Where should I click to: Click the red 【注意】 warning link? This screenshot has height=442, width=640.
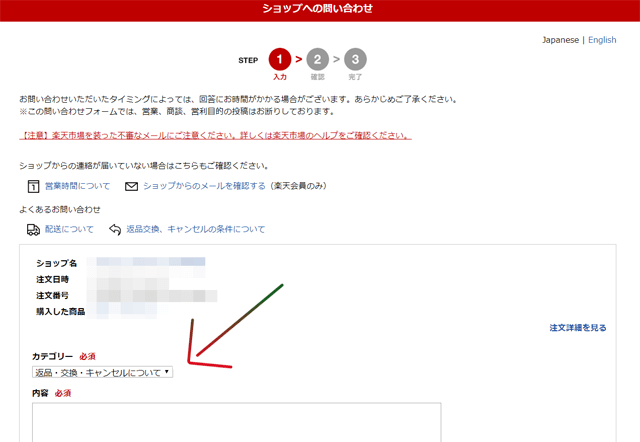click(215, 135)
